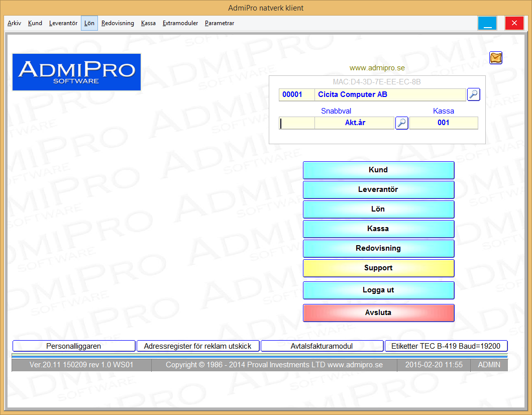Open the Arkiv menu
The width and height of the screenshot is (532, 415).
[x=14, y=23]
